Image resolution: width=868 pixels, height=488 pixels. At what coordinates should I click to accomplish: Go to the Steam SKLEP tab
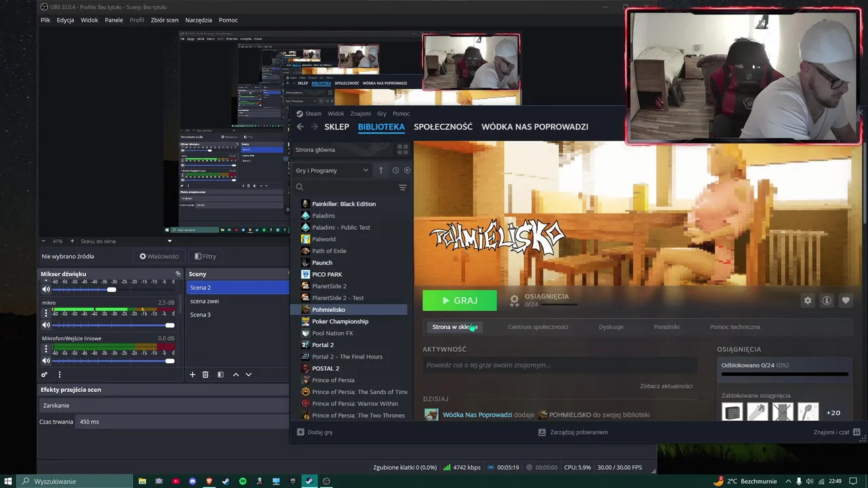click(336, 127)
